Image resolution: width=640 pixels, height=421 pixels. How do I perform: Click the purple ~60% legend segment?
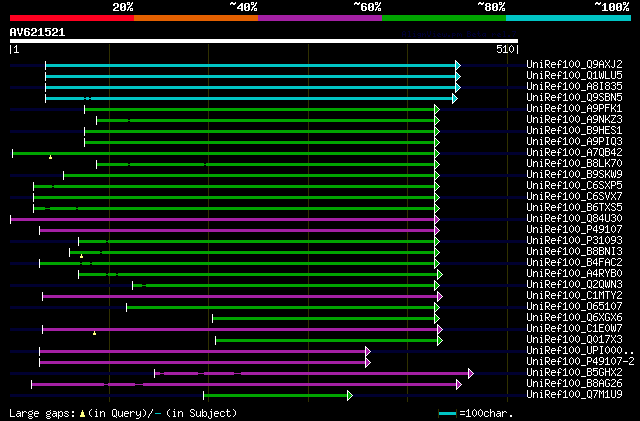pyautogui.click(x=320, y=18)
